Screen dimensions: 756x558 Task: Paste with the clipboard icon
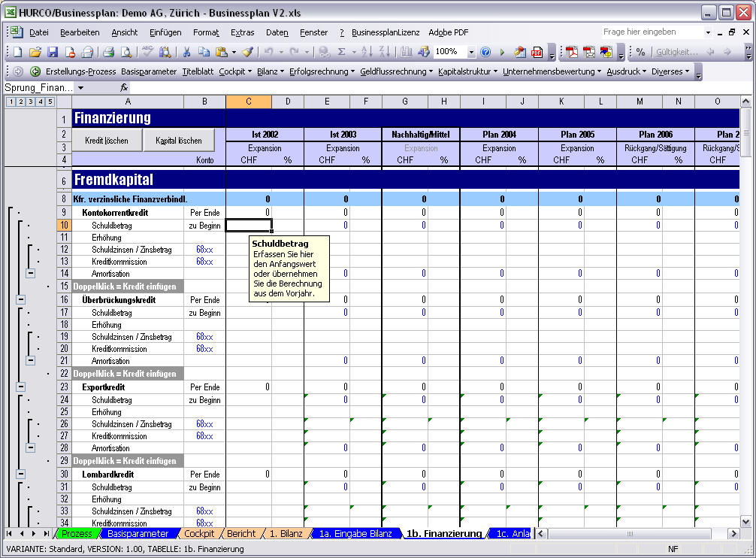click(x=221, y=52)
